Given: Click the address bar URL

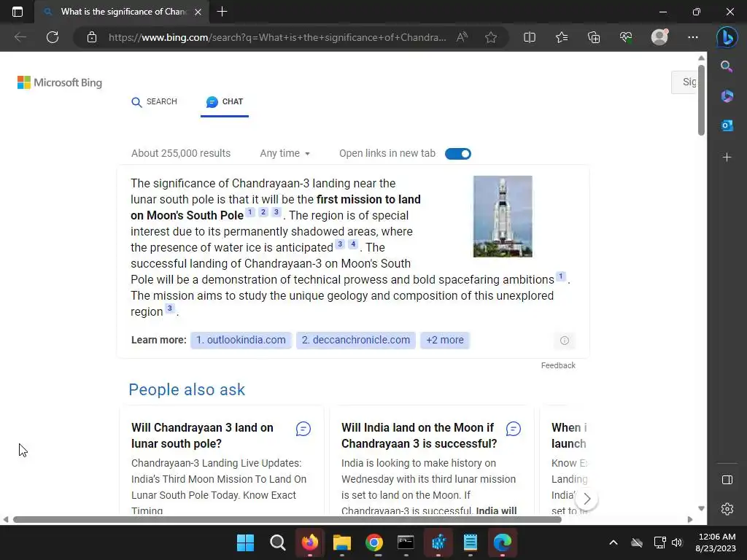Looking at the screenshot, I should [277, 37].
